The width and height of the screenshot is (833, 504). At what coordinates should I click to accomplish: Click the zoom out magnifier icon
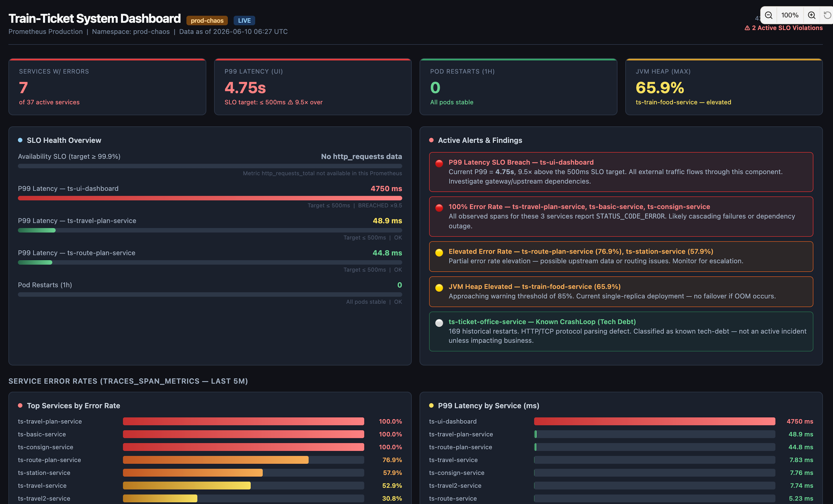769,15
